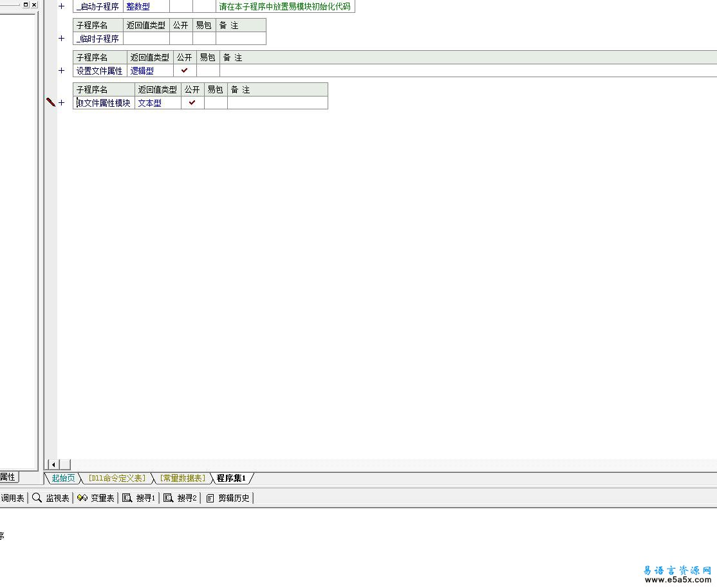Screen dimensions: 717x588
Task: Click the 整数型 return type cell
Action: tap(146, 6)
